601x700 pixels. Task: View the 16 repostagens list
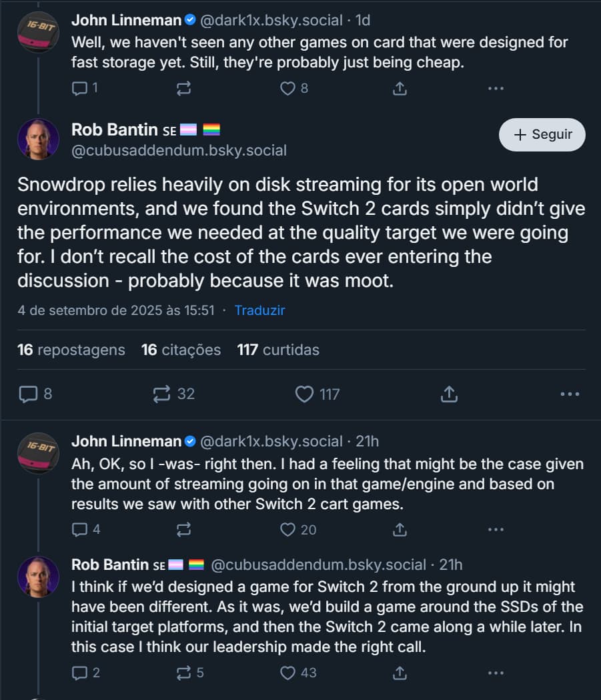71,350
